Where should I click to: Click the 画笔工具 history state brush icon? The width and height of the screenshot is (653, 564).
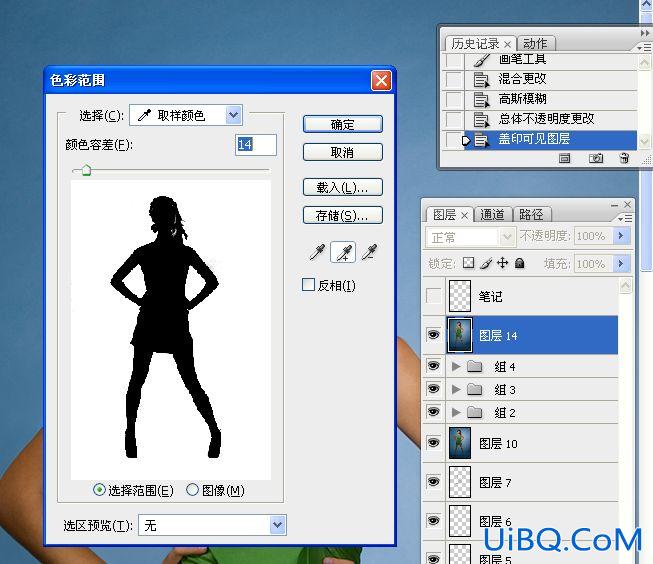[x=482, y=60]
